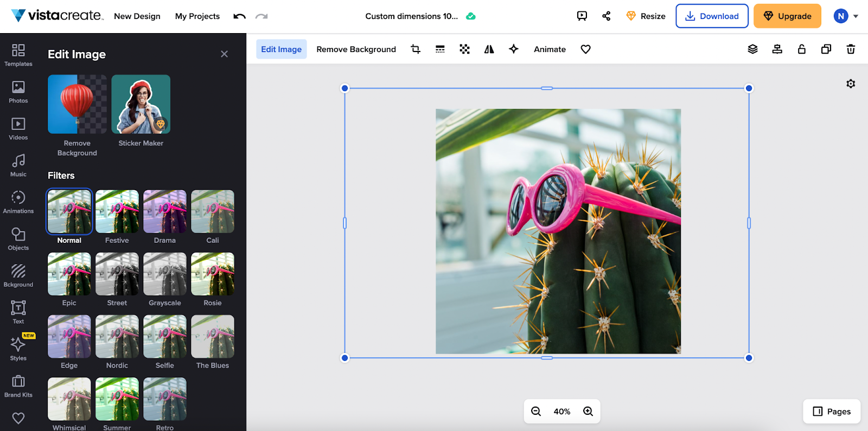Zoom in on the canvas
Image resolution: width=868 pixels, height=431 pixels.
click(x=588, y=411)
